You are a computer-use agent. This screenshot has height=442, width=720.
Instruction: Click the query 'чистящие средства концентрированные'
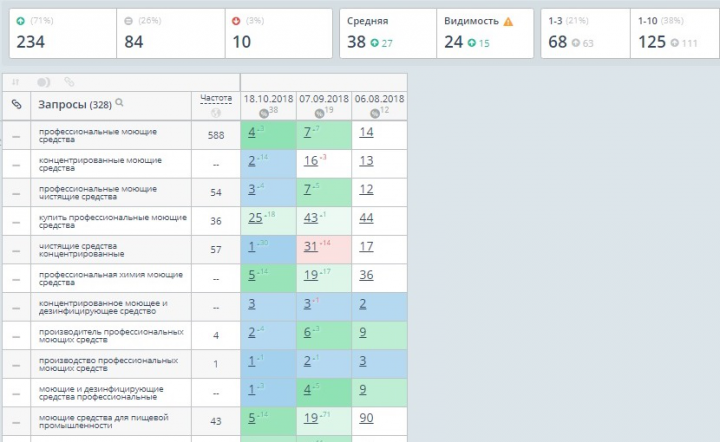pos(81,250)
